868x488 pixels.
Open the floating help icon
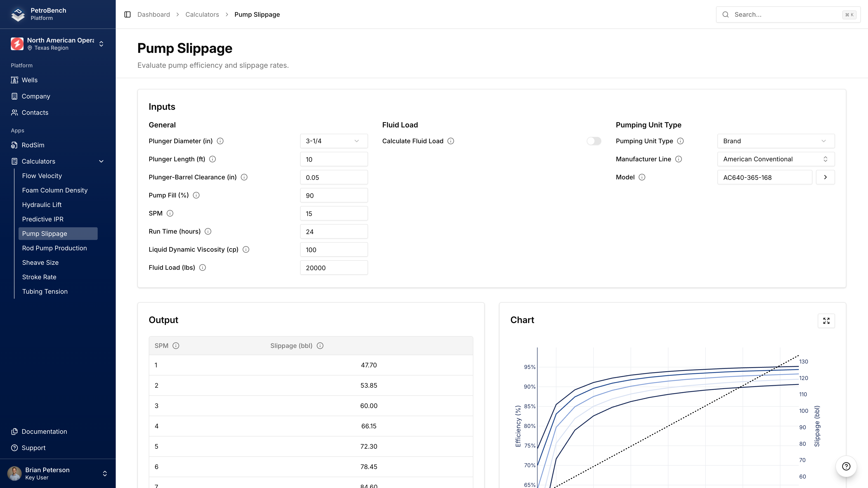tap(847, 466)
